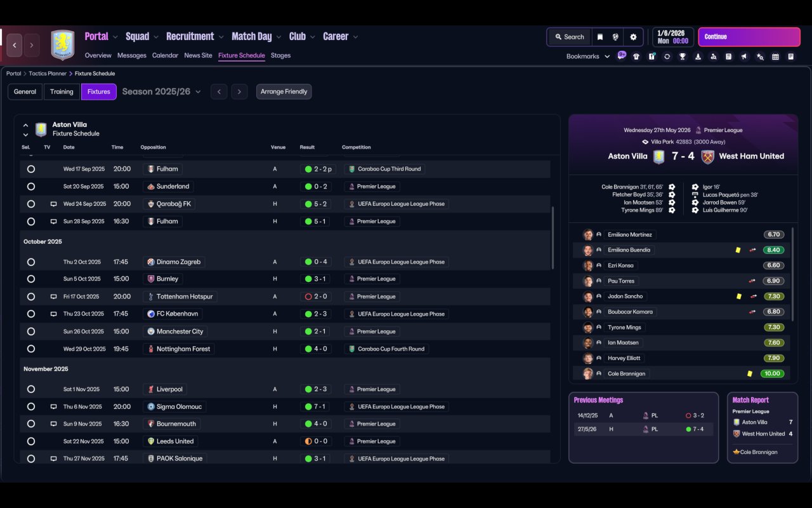Open the Stages subtab
The width and height of the screenshot is (812, 508).
[280, 56]
